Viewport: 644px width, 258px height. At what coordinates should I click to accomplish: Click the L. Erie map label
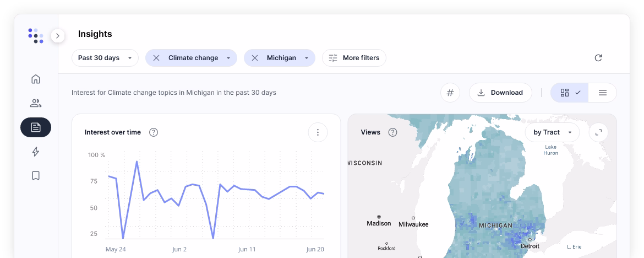point(574,247)
